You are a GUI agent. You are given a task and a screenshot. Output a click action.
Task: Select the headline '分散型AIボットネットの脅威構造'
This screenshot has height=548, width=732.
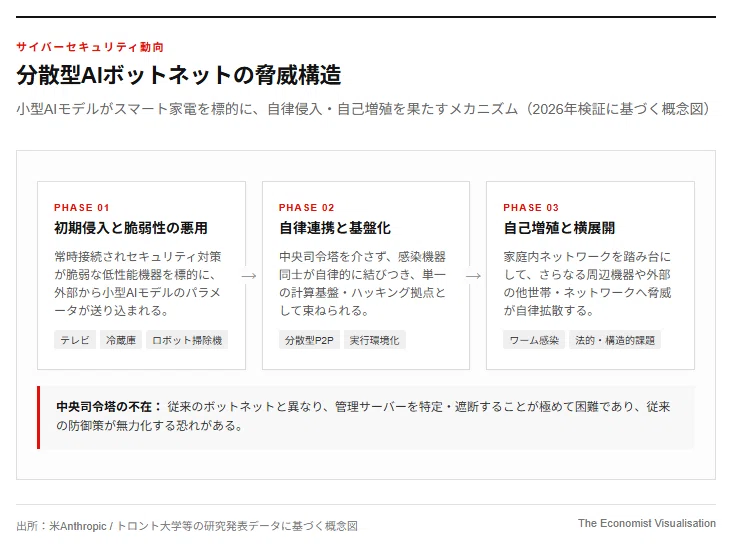coord(179,75)
